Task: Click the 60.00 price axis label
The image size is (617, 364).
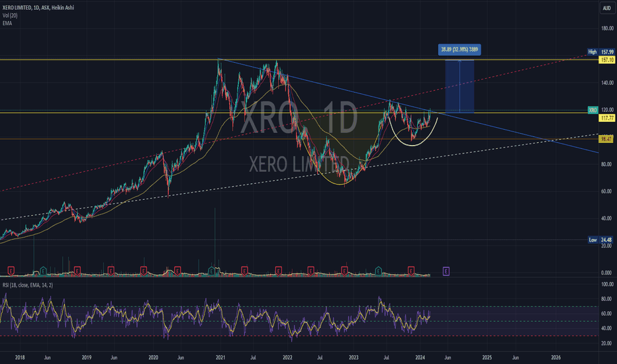Action: click(607, 191)
